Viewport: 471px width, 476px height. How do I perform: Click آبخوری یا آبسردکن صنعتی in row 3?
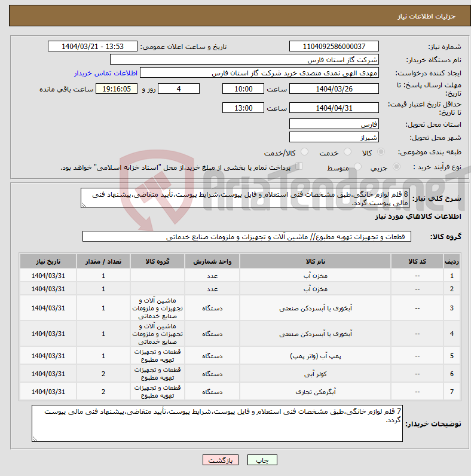tap(316, 308)
